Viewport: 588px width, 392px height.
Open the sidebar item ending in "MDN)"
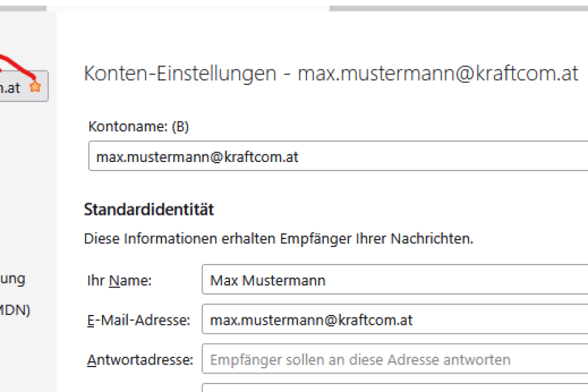click(x=15, y=310)
